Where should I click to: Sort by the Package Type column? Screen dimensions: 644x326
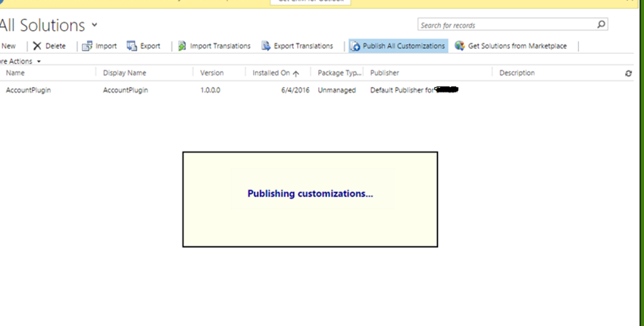[339, 73]
